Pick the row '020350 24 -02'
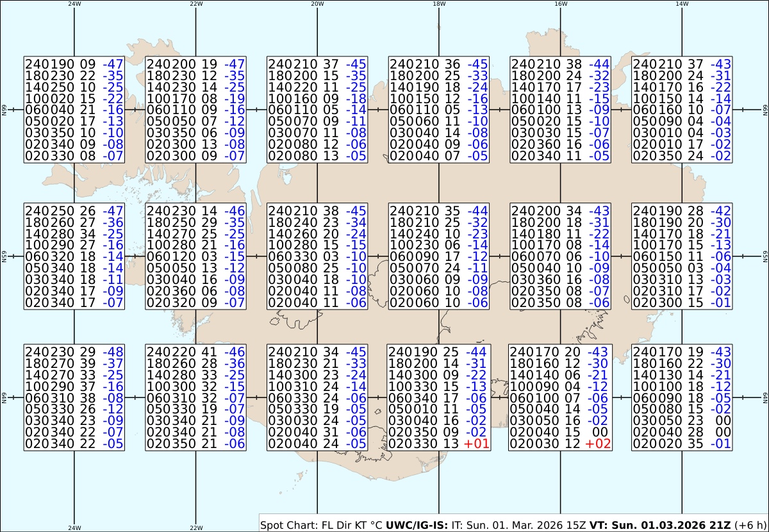Viewport: 769px width, 532px height. [682, 155]
